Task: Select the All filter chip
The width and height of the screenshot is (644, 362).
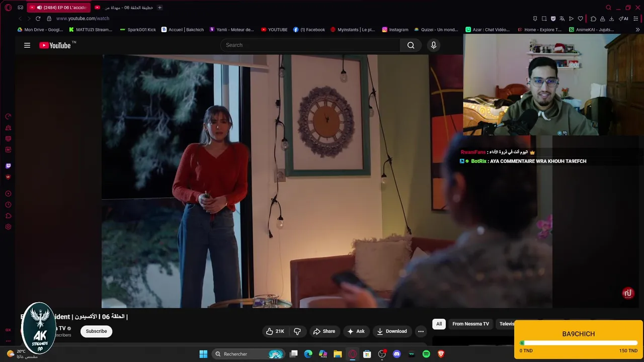Action: click(439, 324)
